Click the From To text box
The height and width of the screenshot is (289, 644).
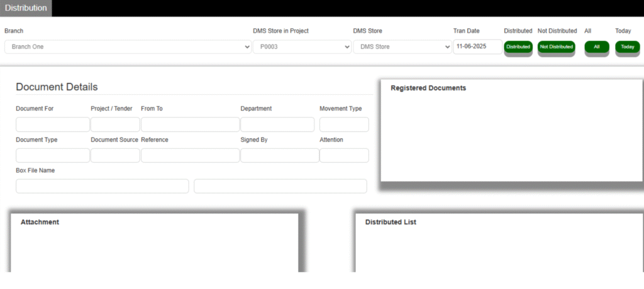pos(190,124)
